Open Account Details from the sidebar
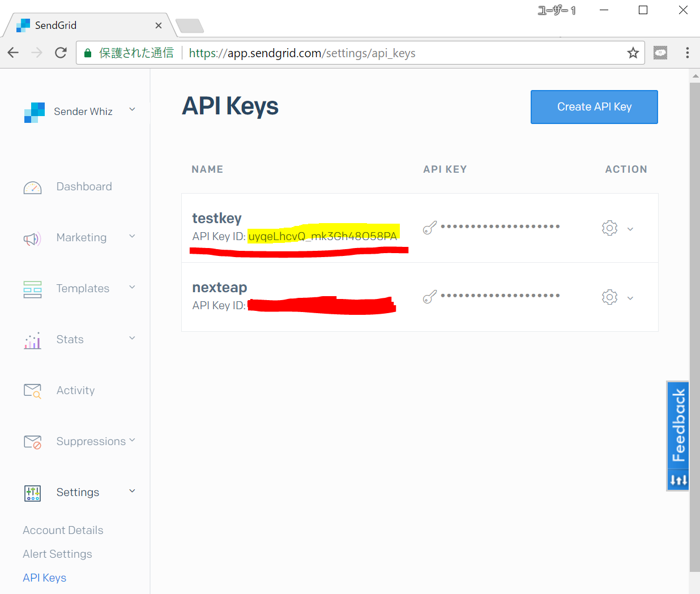Viewport: 700px width, 594px height. point(62,530)
